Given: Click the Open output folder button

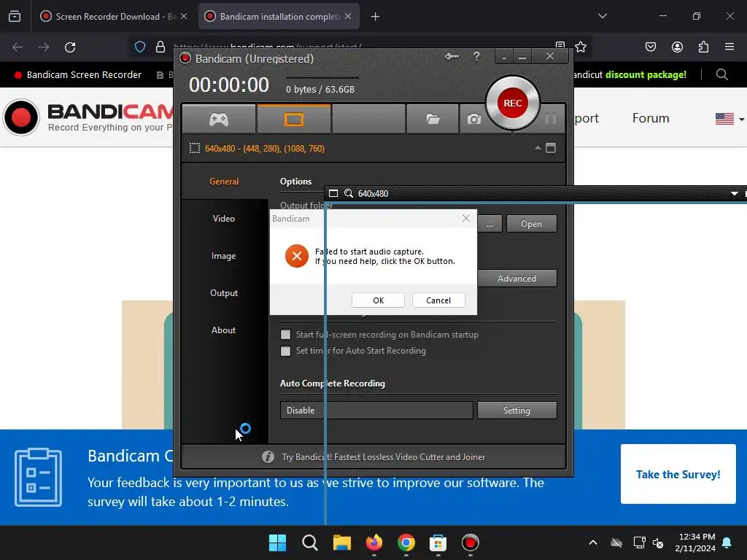Looking at the screenshot, I should click(531, 224).
